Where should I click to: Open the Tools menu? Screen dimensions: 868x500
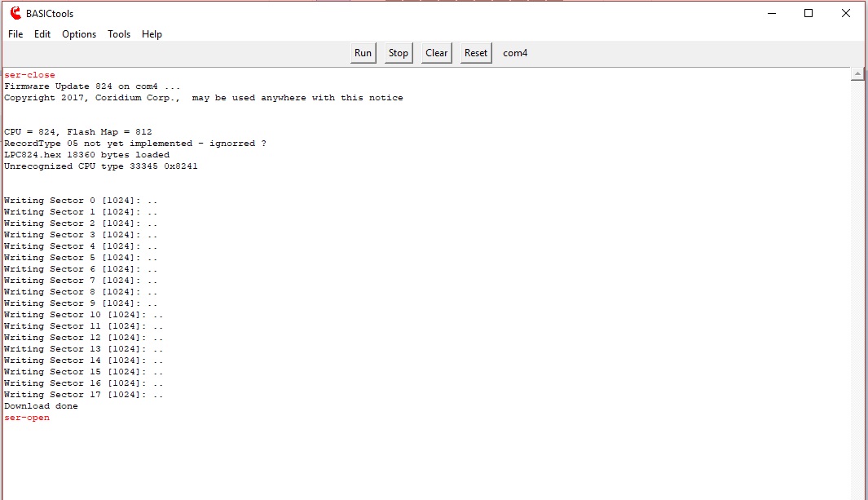click(119, 34)
